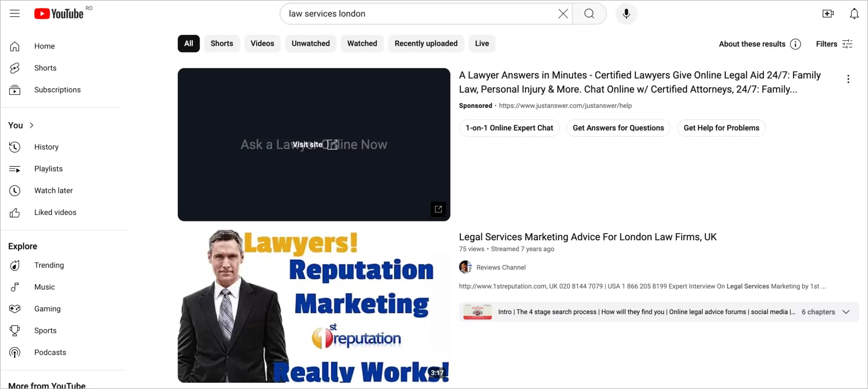This screenshot has width=868, height=389.
Task: Toggle the Recently uploaded filter
Action: (426, 43)
